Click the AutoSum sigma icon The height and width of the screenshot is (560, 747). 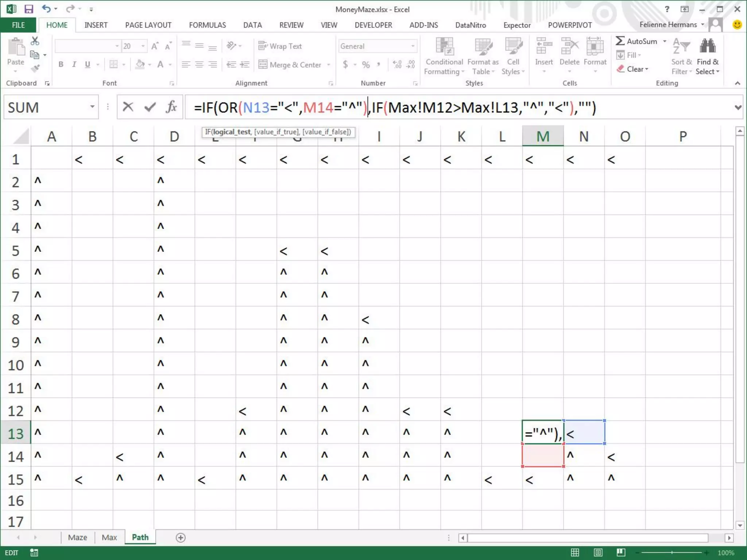tap(620, 41)
